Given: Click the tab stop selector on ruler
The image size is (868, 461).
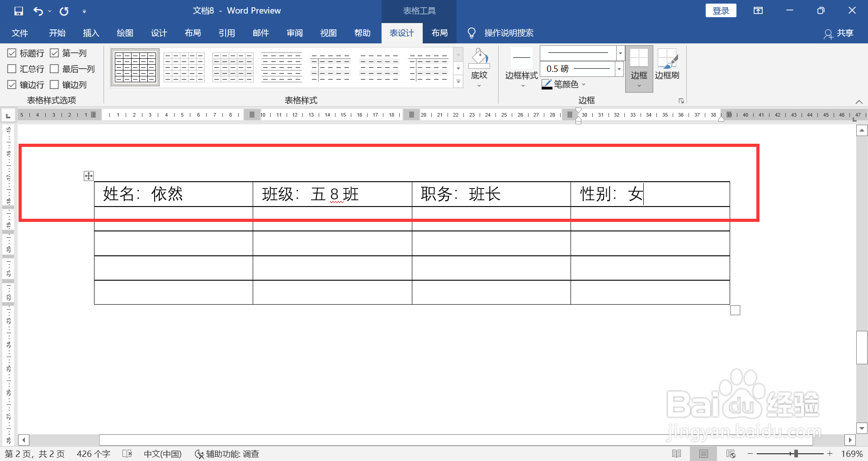Looking at the screenshot, I should coord(8,116).
